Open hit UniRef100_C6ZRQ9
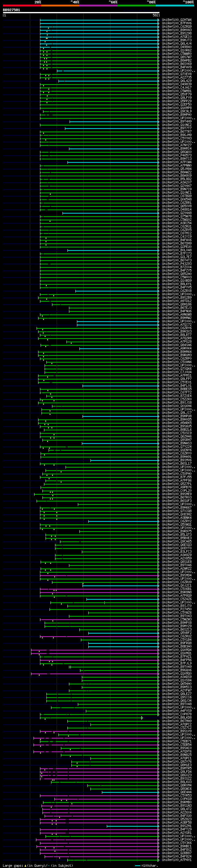 (177, 26)
